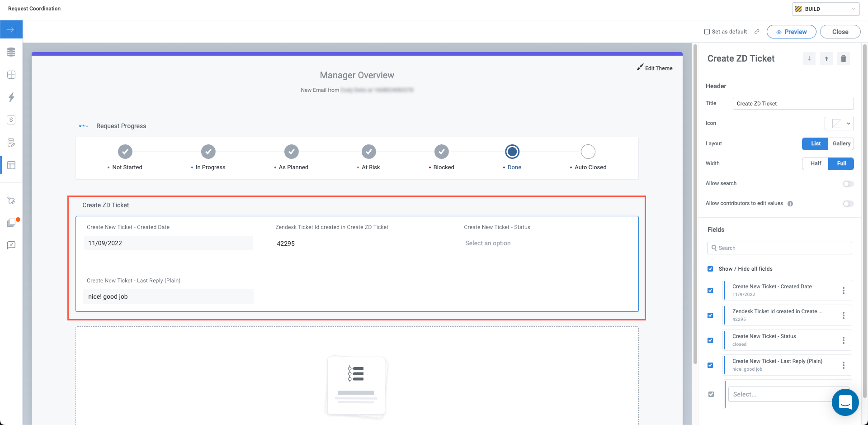
Task: Click the trash icon to delete widget
Action: [843, 59]
